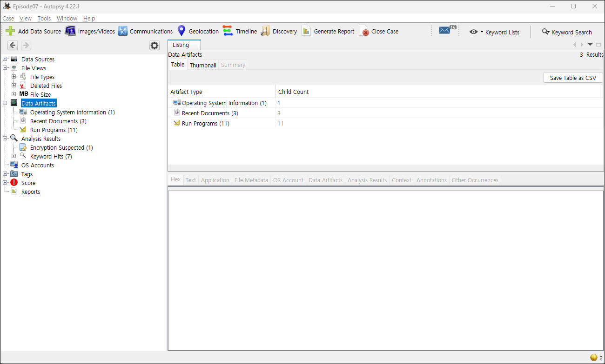Expand the Tags node

pos(5,174)
